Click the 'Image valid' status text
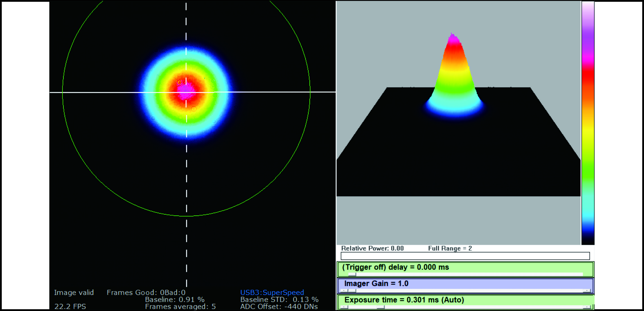This screenshot has height=311, width=644. click(74, 293)
